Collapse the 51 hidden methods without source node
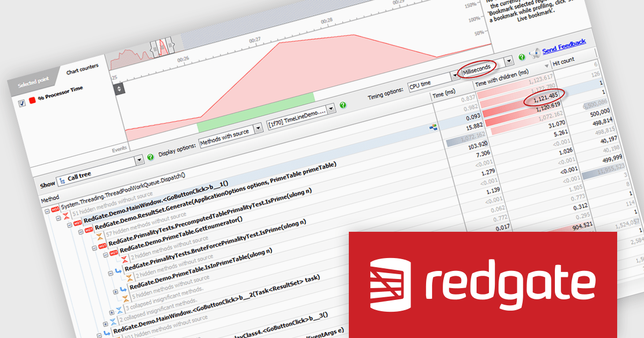Screen dimensions: 644x338 point(58,219)
